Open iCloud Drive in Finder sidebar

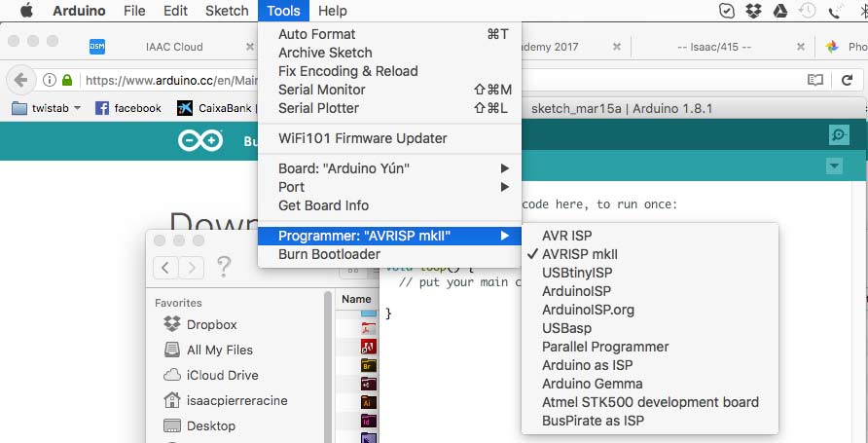pyautogui.click(x=211, y=375)
